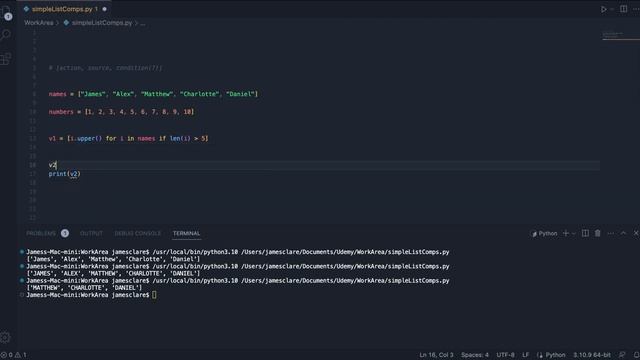Click the v1 list comprehension line
The width and height of the screenshot is (640, 360).
128,139
